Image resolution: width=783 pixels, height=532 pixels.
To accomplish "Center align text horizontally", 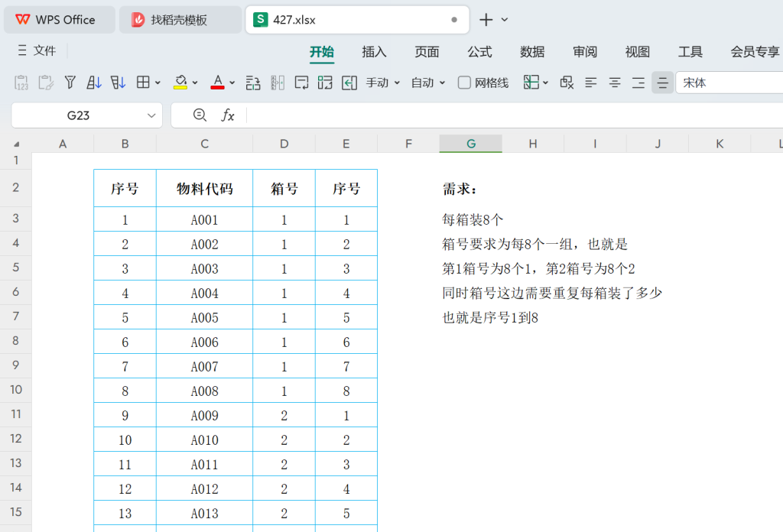I will tap(615, 83).
